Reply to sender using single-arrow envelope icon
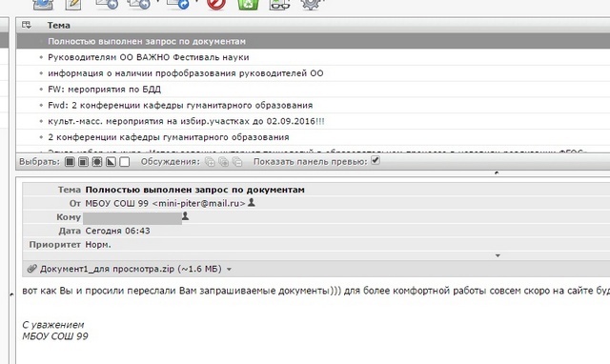610x364 pixels. tap(107, 4)
